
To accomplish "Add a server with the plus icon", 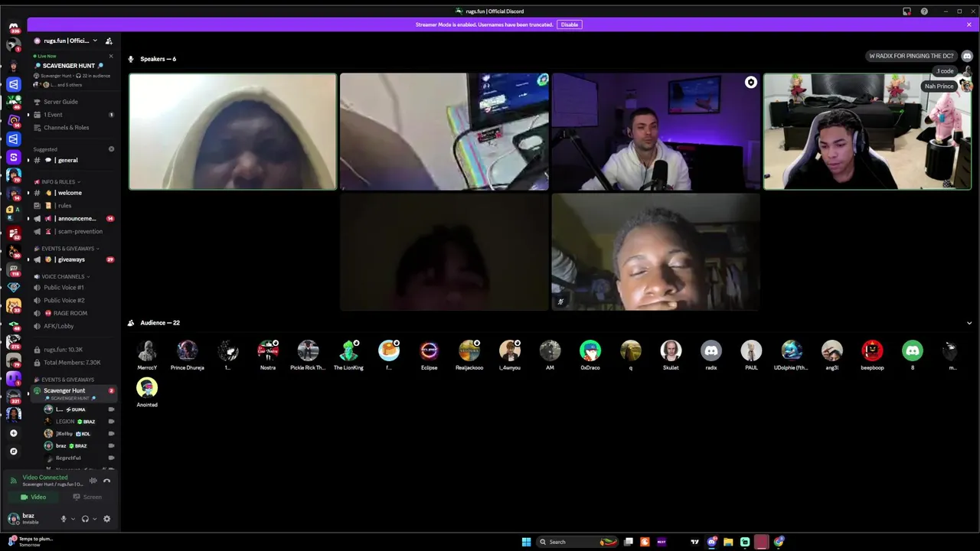I will click(x=13, y=433).
